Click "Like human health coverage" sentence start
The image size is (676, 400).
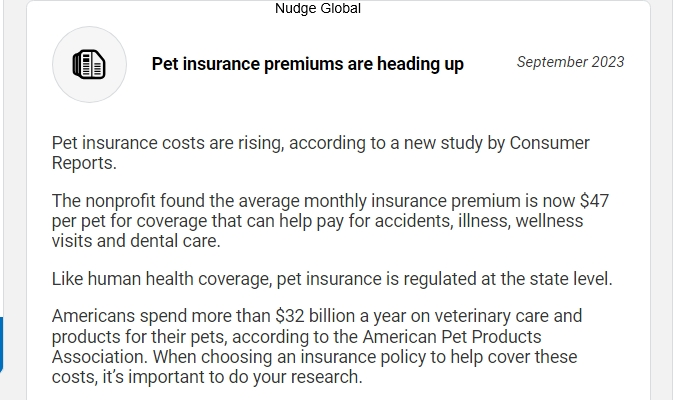pyautogui.click(x=162, y=279)
